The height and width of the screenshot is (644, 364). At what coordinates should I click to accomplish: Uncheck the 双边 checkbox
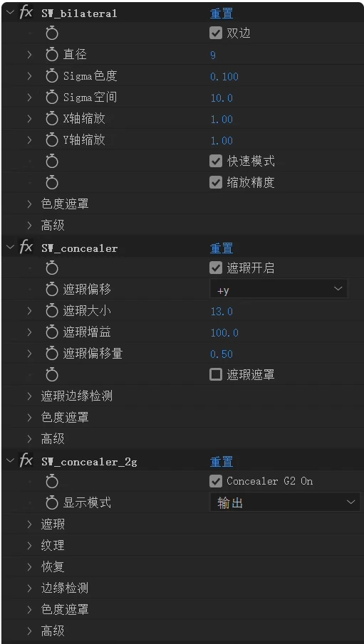216,33
